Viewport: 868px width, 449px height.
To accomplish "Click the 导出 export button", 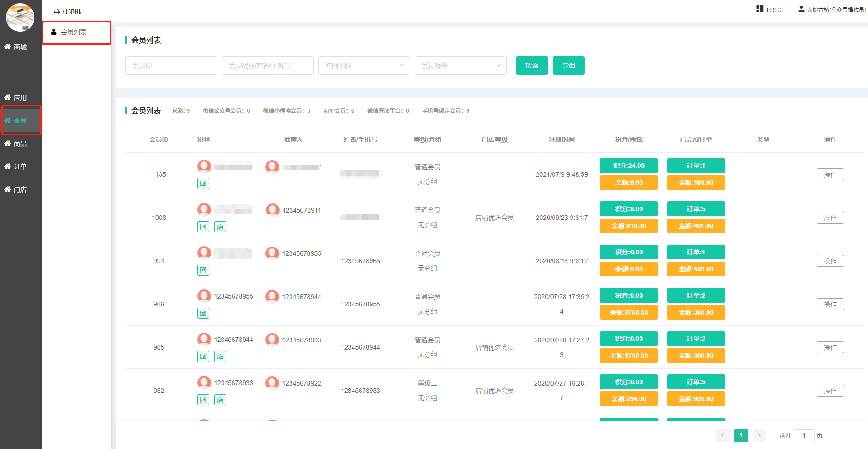I will coord(568,65).
